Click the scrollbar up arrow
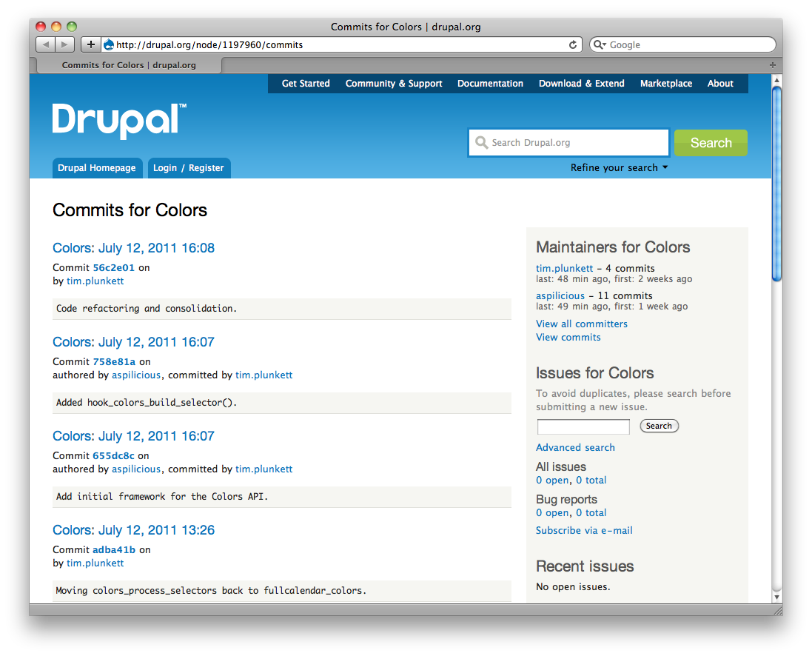 776,80
